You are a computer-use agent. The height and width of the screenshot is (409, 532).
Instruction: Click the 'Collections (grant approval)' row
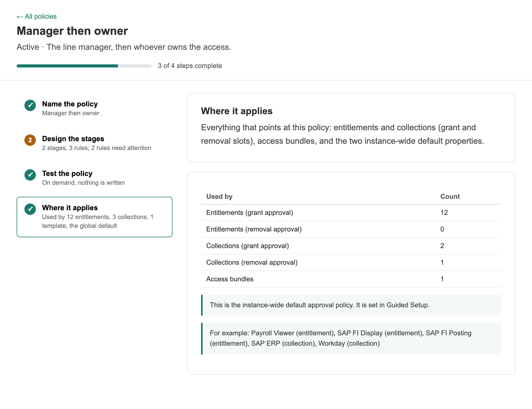click(x=351, y=246)
